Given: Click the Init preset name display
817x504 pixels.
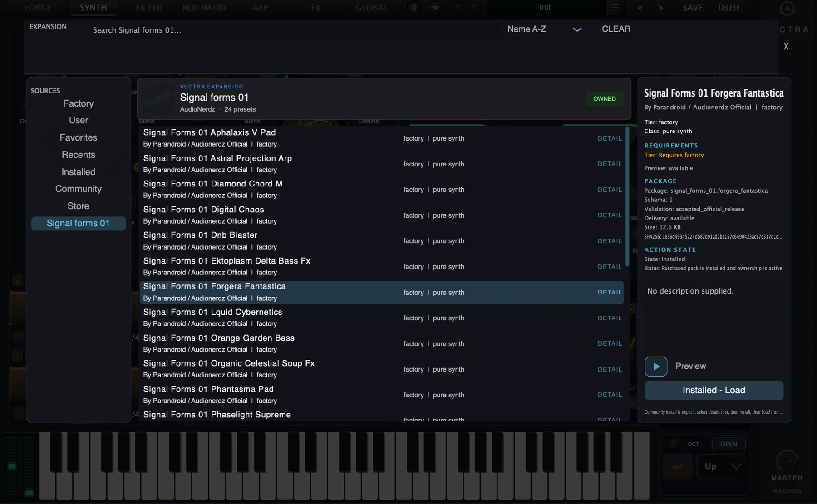Looking at the screenshot, I should point(545,8).
